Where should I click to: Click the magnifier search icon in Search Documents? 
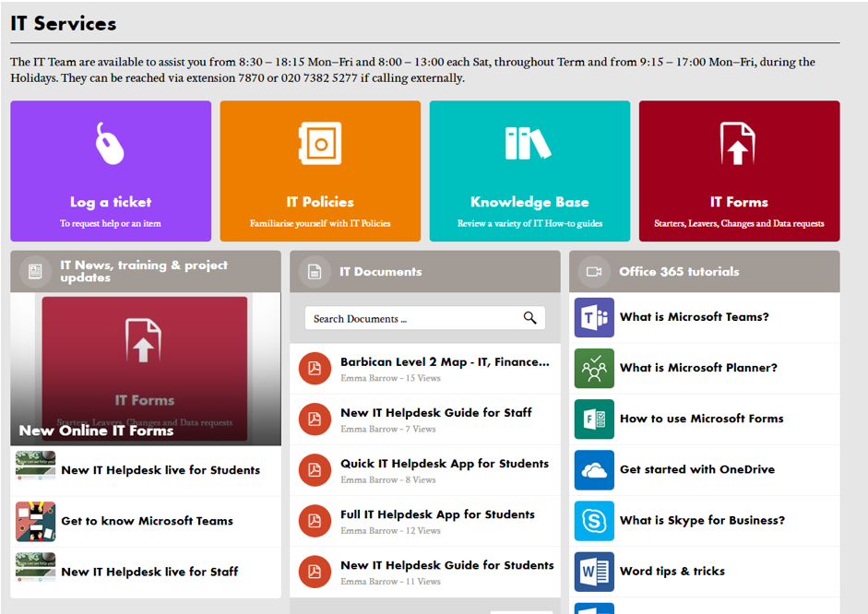click(529, 317)
